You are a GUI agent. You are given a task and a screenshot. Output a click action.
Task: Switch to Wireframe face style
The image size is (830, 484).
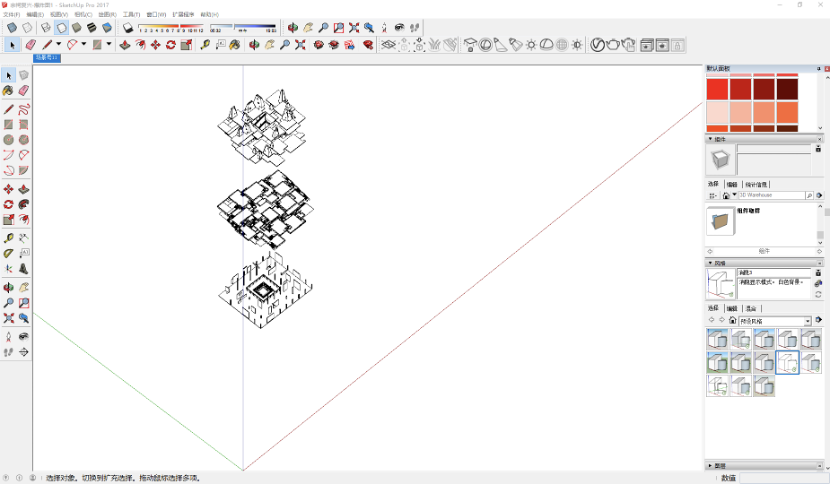[x=46, y=28]
